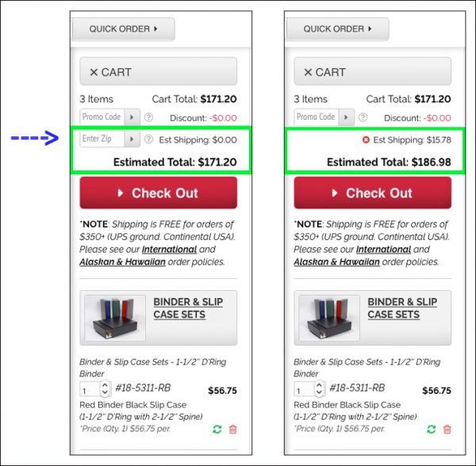
Task: Clear estimated shipping with red X icon
Action: pyautogui.click(x=366, y=139)
